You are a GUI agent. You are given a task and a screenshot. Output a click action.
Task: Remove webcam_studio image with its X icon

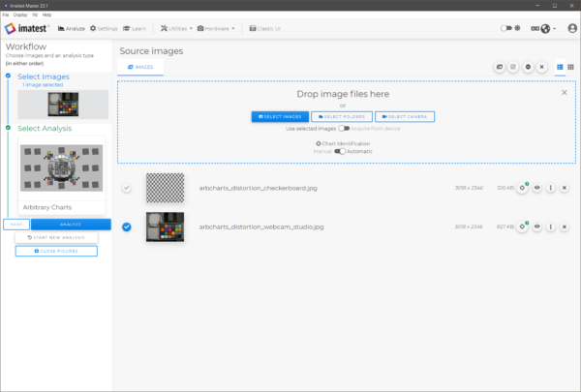coord(565,226)
